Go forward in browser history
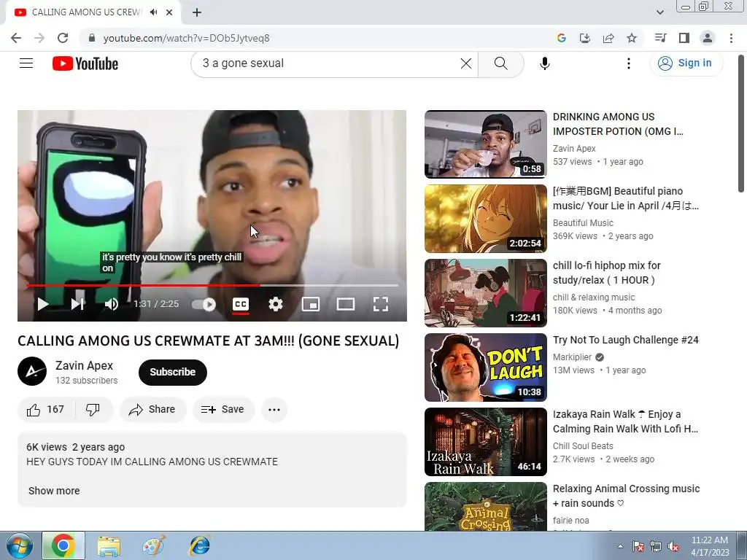 point(39,38)
